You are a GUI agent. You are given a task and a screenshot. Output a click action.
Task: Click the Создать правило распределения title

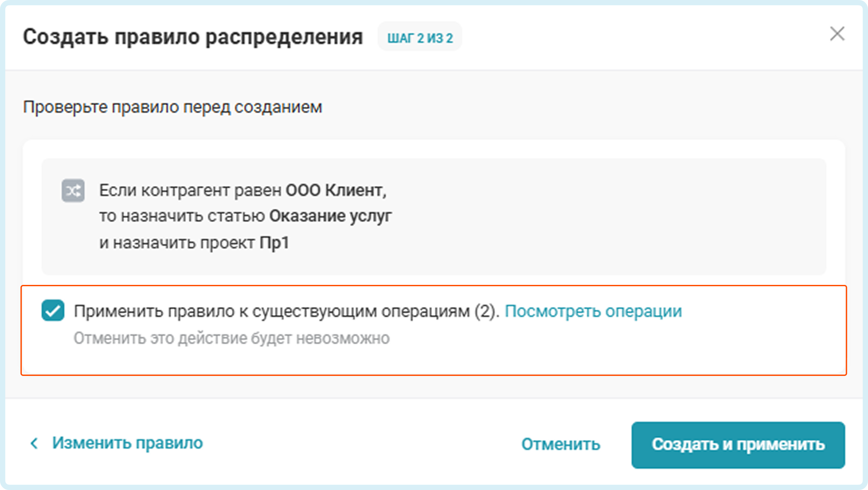pos(193,37)
